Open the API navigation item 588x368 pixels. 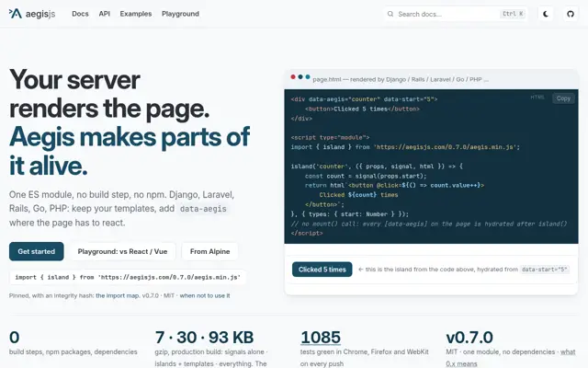tap(104, 14)
